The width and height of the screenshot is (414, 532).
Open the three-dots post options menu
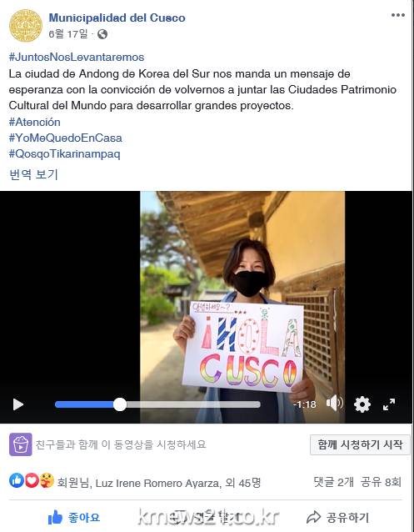pos(397,15)
